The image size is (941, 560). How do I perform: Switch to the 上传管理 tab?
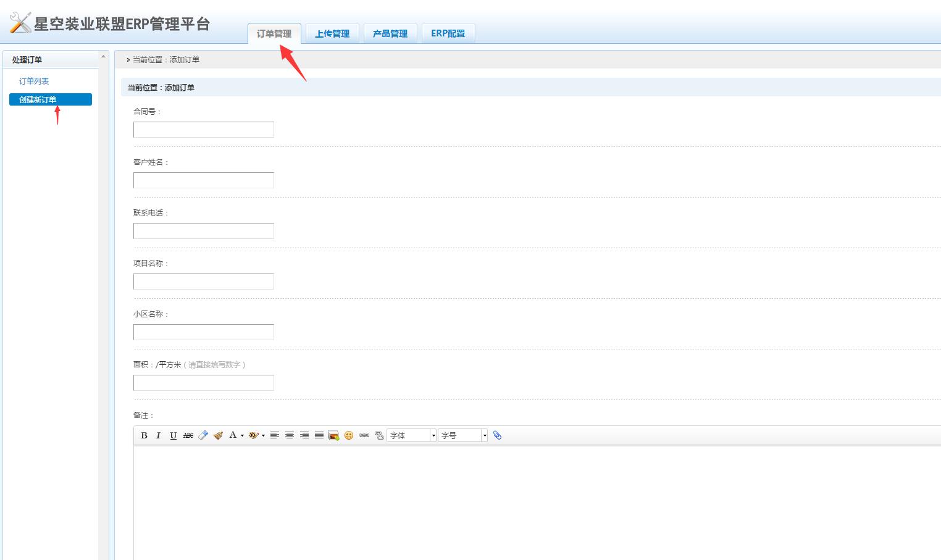332,33
